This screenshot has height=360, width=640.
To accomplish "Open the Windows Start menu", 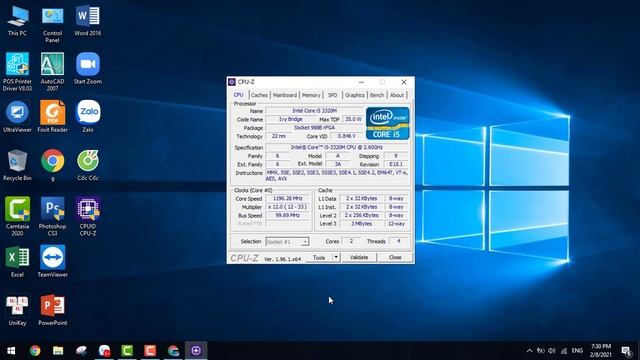I will pyautogui.click(x=11, y=351).
